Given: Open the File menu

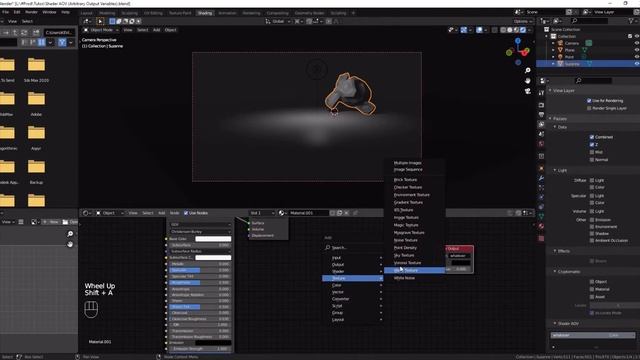Looking at the screenshot, I should coord(5,12).
